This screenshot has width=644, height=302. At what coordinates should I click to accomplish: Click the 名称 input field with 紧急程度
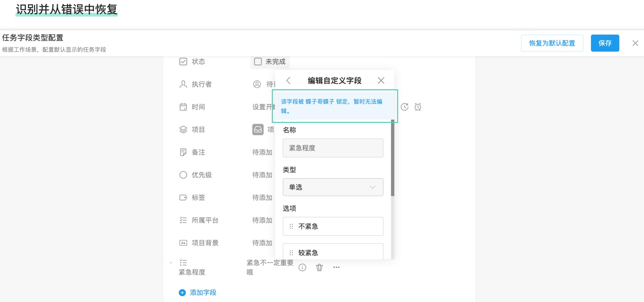[x=333, y=148]
